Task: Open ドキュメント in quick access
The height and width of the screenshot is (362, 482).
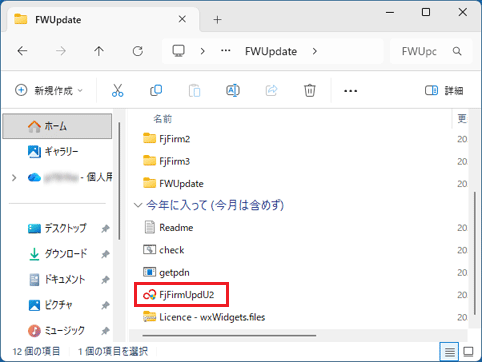Action: tap(56, 279)
